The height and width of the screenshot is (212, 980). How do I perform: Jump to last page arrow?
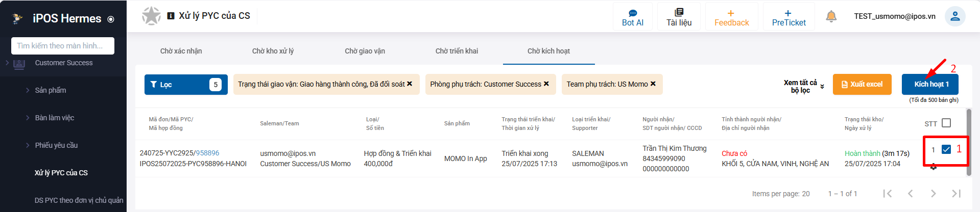[956, 194]
